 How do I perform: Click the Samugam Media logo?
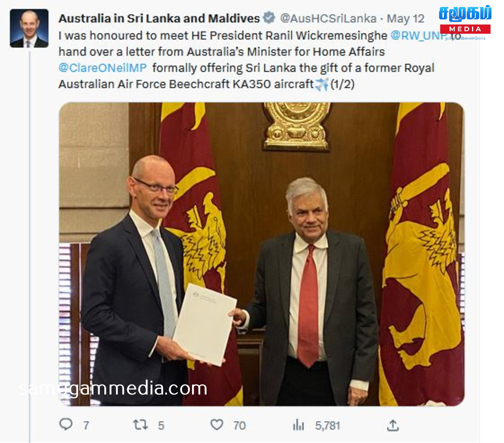tap(465, 22)
